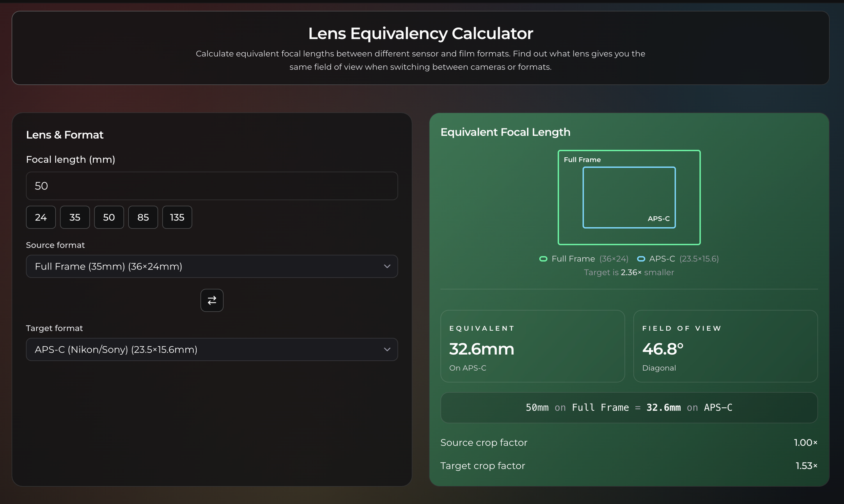
Task: Click the 50mm on Full Frame formula bar
Action: pos(629,408)
